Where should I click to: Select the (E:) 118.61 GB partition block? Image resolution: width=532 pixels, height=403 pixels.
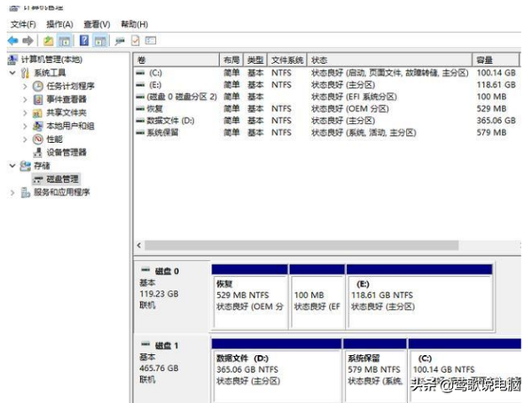pyautogui.click(x=419, y=295)
